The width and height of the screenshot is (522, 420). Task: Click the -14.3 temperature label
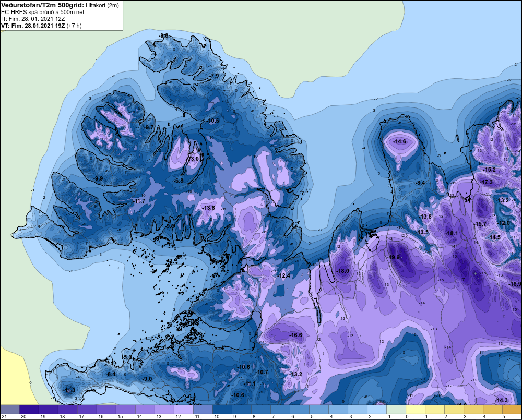tap(501, 400)
